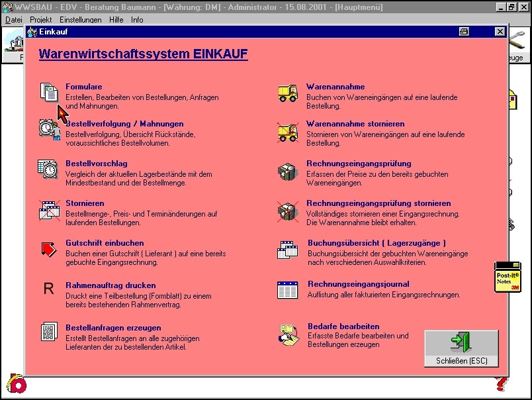
Task: Open Bedarfe bearbeiten link
Action: [x=343, y=326]
